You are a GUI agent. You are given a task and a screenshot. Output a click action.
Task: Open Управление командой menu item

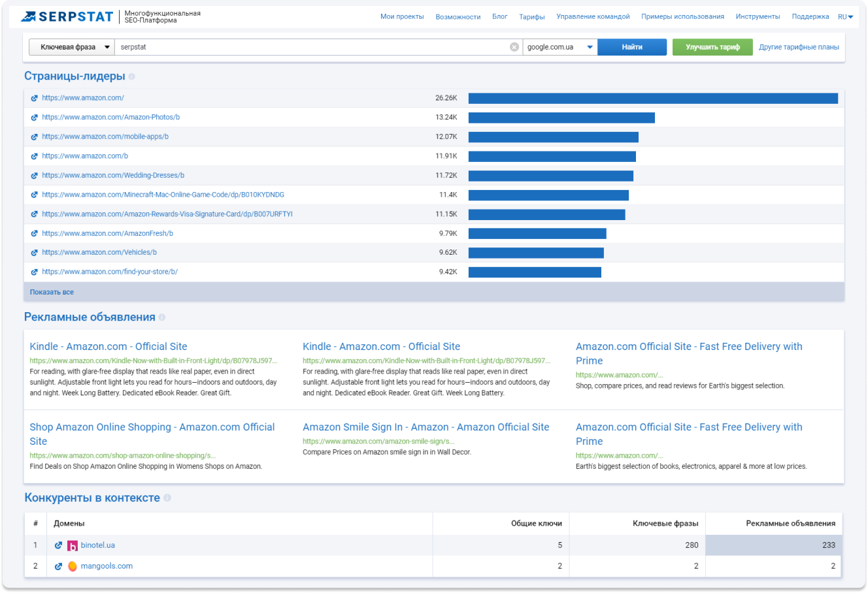593,17
